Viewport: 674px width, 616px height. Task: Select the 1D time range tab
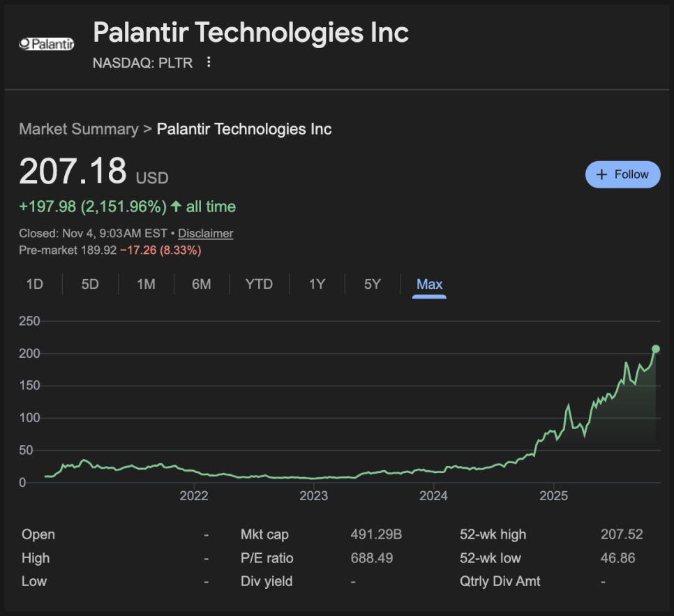(34, 284)
